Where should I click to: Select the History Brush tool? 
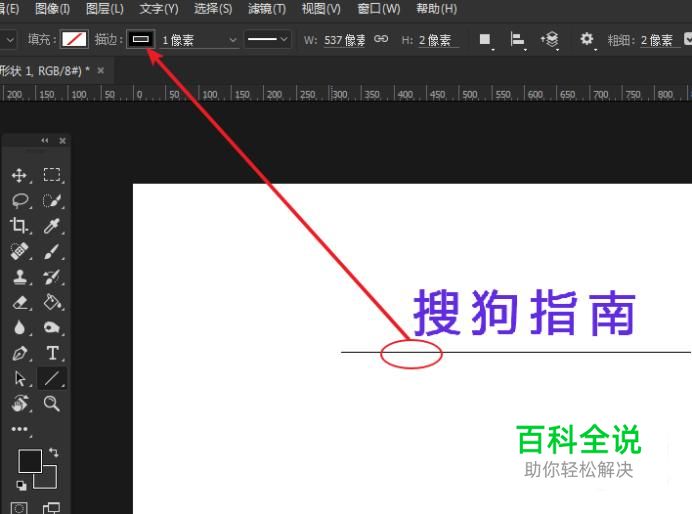(x=52, y=277)
